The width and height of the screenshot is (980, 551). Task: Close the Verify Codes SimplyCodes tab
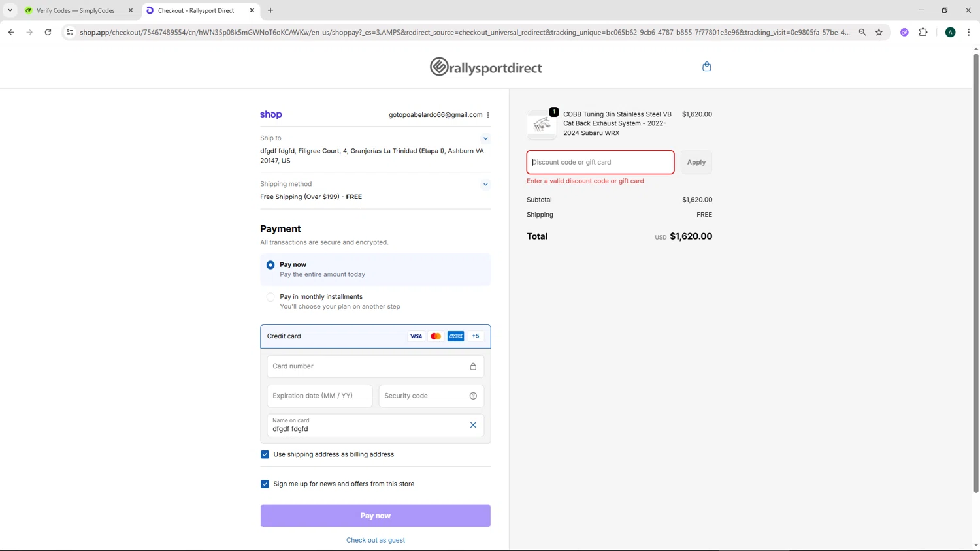[131, 10]
